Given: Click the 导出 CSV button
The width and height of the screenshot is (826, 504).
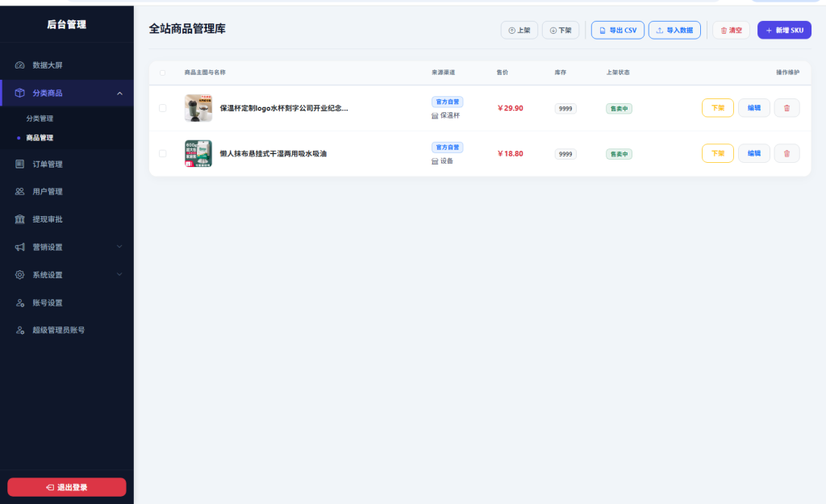Looking at the screenshot, I should point(617,30).
